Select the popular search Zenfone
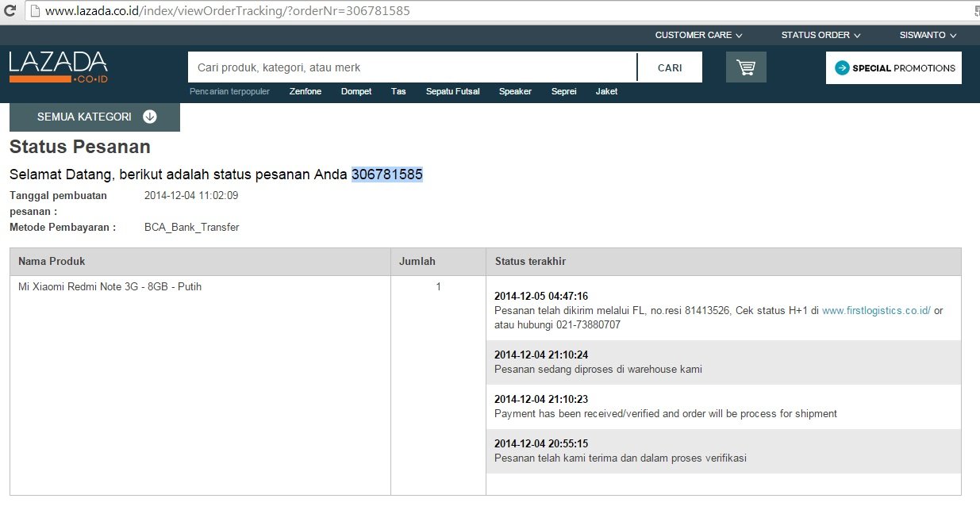Image resolution: width=980 pixels, height=510 pixels. 306,91
